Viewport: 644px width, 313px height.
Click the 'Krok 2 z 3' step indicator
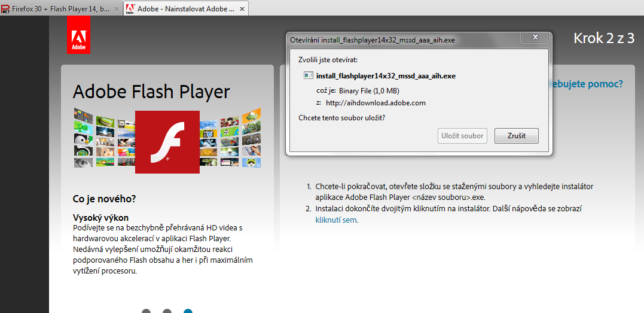click(604, 38)
